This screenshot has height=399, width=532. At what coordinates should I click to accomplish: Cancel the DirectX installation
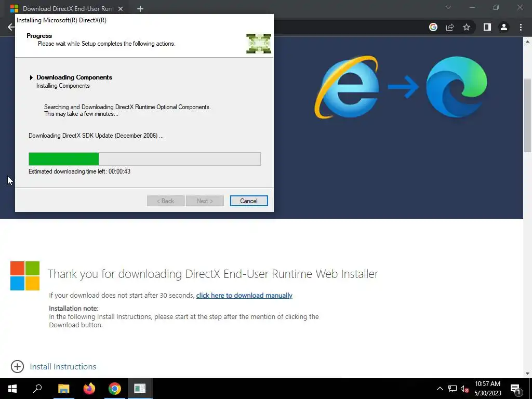pos(249,201)
